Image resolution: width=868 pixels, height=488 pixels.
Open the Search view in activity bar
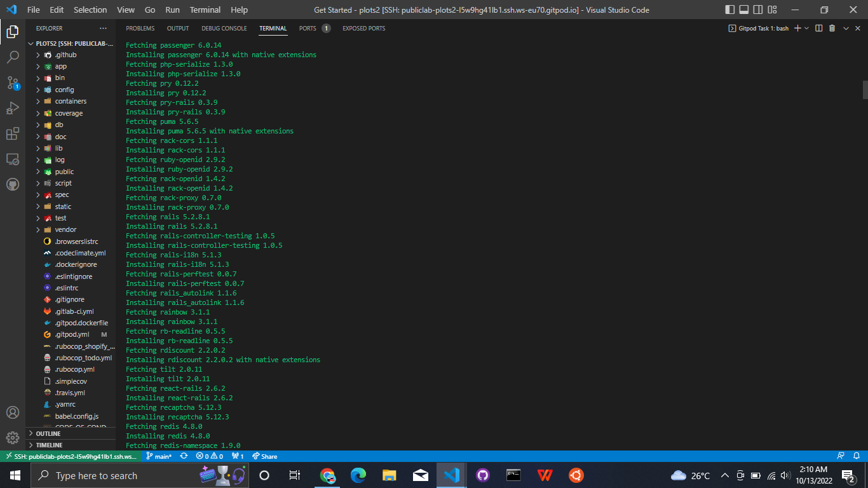pyautogui.click(x=13, y=57)
